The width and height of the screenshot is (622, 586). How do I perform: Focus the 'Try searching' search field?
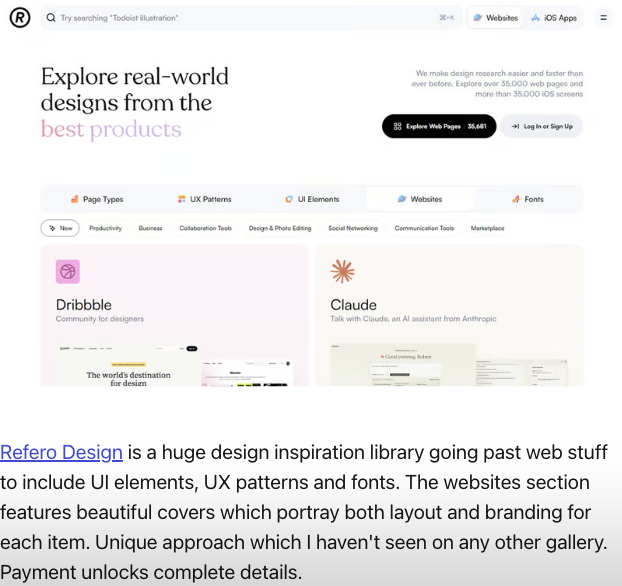251,18
